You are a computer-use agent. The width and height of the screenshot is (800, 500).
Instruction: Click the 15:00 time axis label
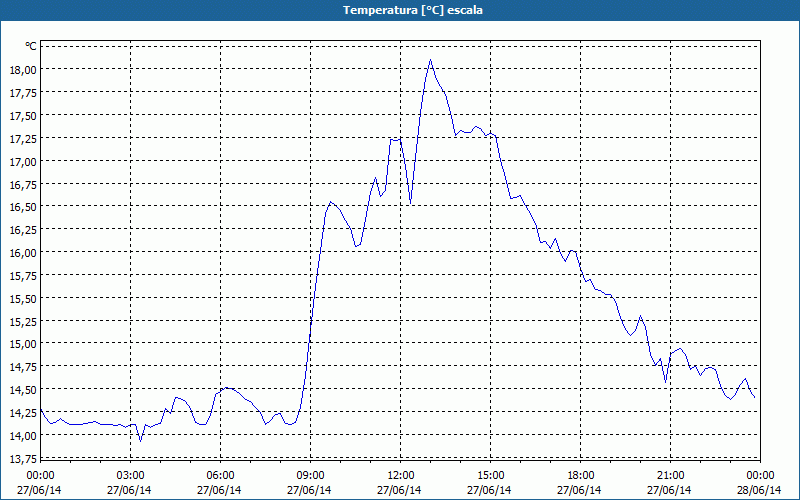point(490,476)
